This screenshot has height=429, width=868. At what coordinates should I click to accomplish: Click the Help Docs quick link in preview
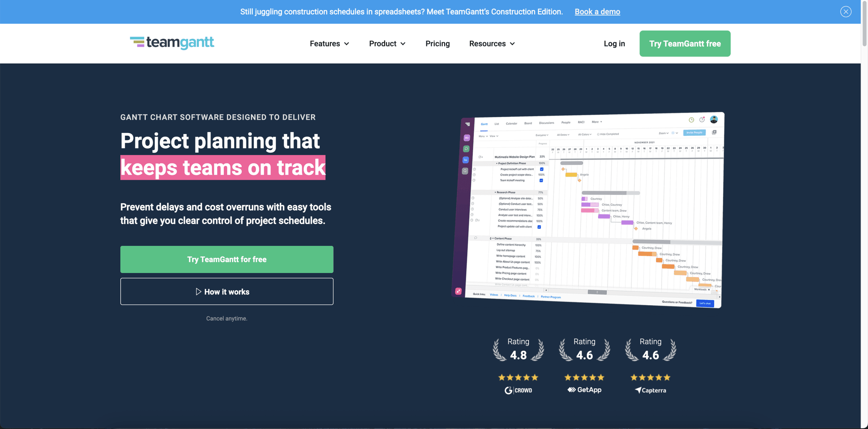pos(510,295)
